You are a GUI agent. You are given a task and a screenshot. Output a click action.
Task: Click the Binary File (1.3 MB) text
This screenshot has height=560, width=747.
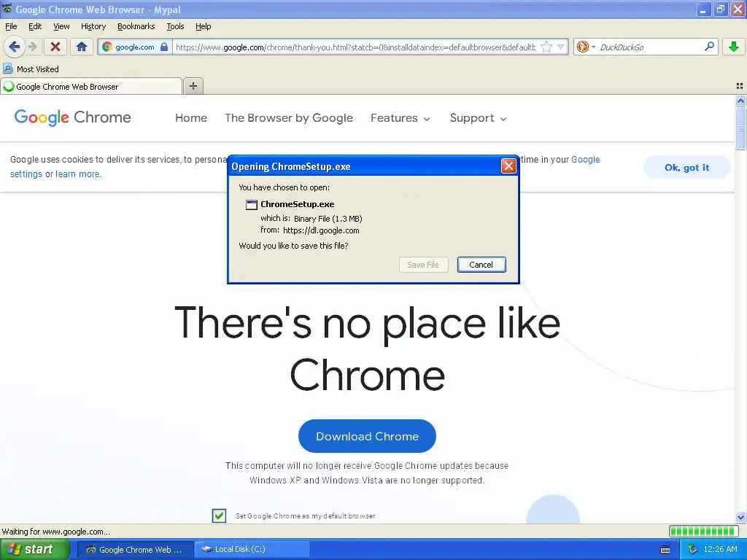[x=328, y=219]
